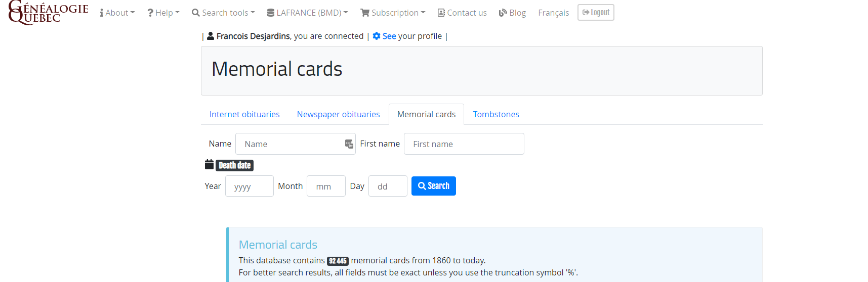
Task: Click the shopping cart Subscription icon
Action: coord(364,13)
